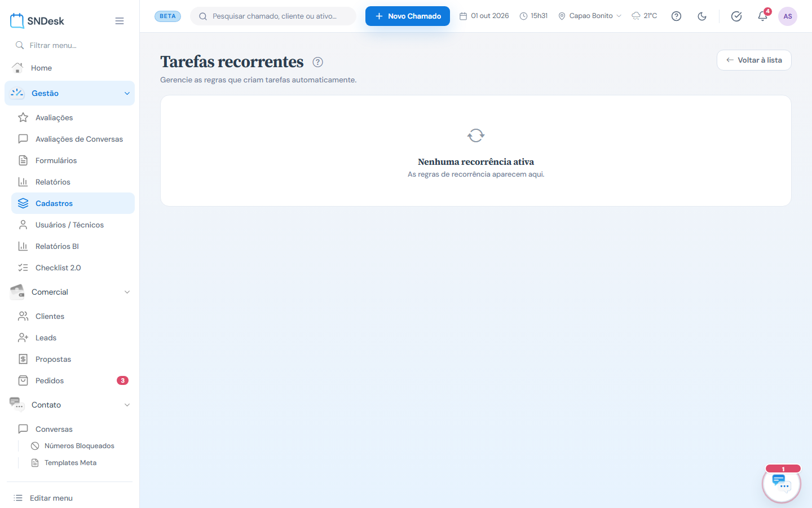Collapse the Contato menu section
This screenshot has width=812, height=508.
pos(70,405)
